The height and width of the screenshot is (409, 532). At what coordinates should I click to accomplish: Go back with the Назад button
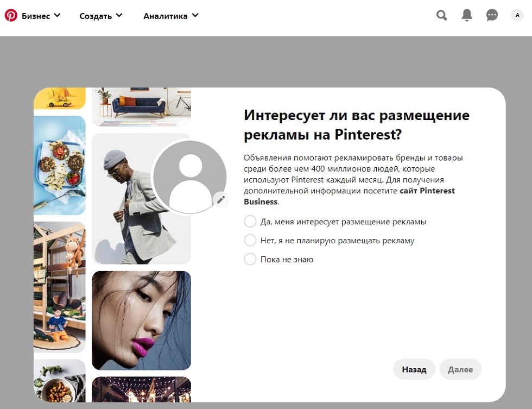414,369
